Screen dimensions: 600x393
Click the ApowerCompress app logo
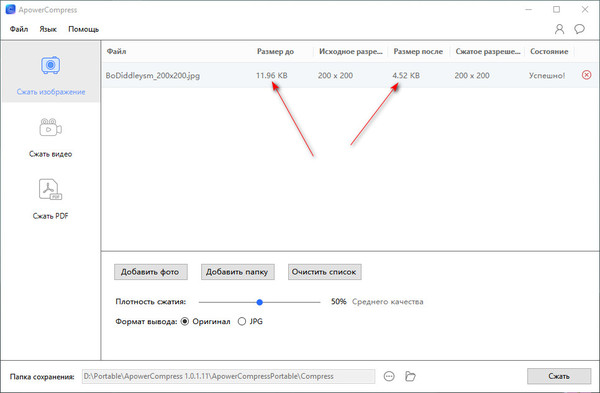point(10,9)
